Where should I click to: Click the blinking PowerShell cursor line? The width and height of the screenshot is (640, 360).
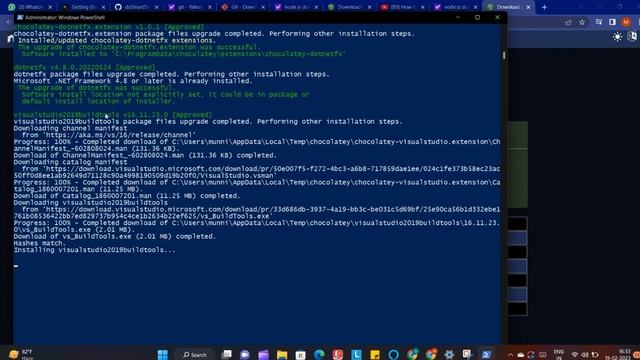tap(16, 266)
